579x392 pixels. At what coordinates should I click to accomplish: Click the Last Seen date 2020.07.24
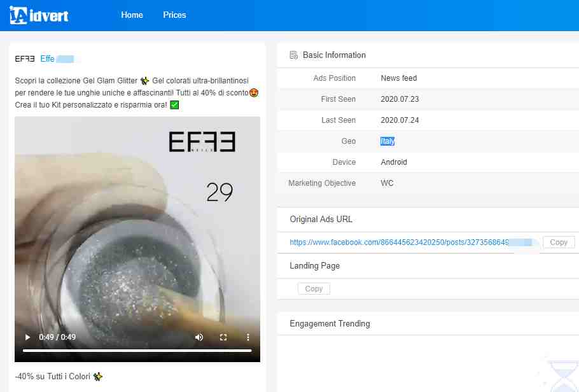pos(400,120)
